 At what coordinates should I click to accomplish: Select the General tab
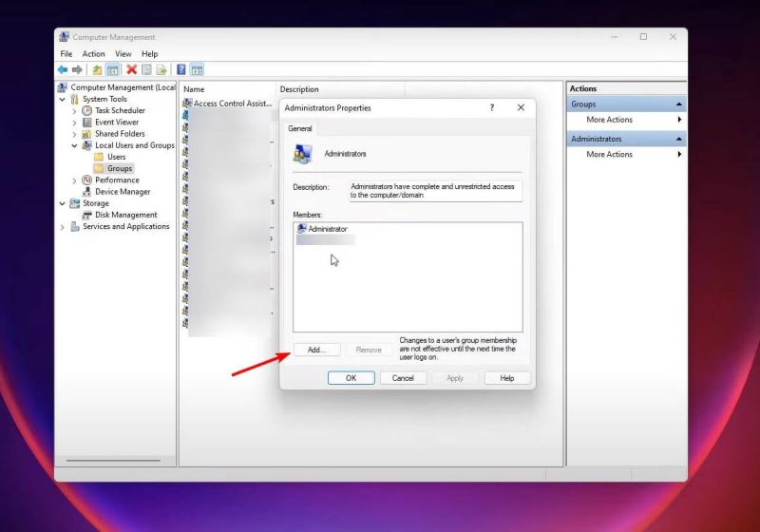coord(300,128)
